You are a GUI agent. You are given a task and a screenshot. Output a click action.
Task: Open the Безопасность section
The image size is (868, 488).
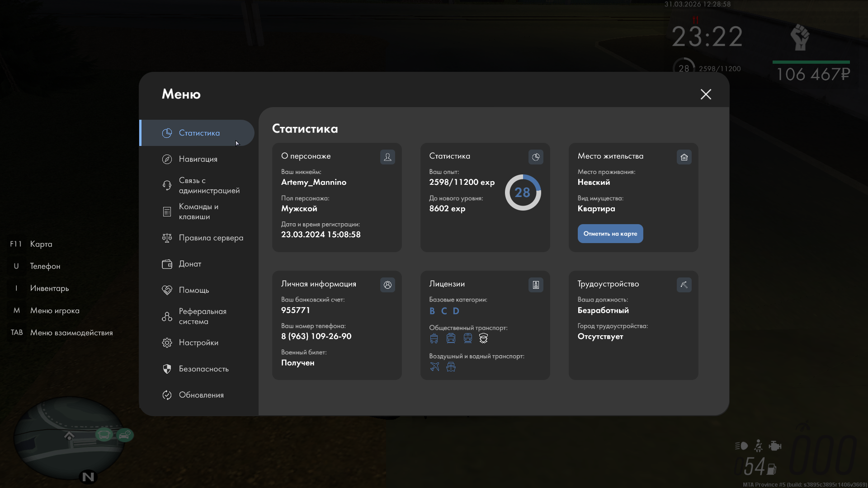point(203,369)
